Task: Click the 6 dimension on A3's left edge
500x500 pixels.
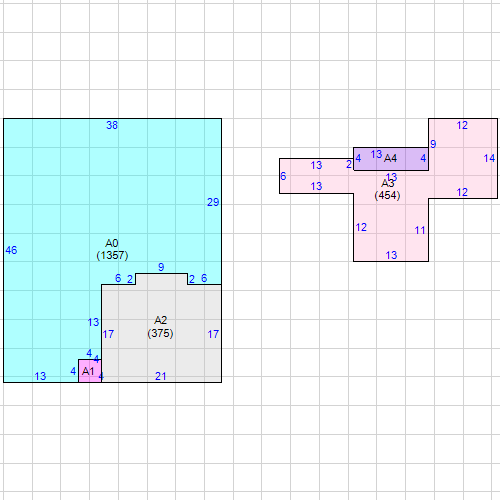Action: [x=283, y=176]
